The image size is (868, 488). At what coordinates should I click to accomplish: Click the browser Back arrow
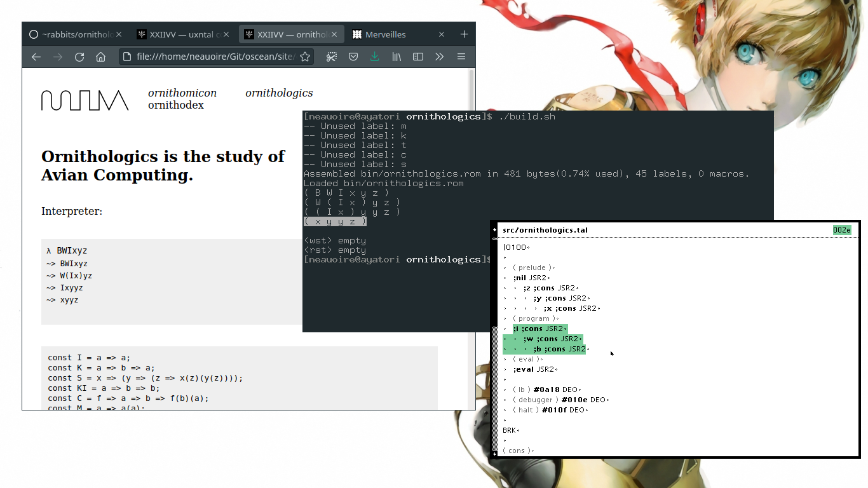[x=36, y=57]
